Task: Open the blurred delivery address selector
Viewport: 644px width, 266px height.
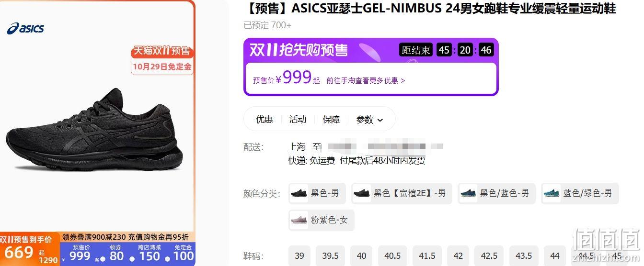Action: tap(384, 146)
